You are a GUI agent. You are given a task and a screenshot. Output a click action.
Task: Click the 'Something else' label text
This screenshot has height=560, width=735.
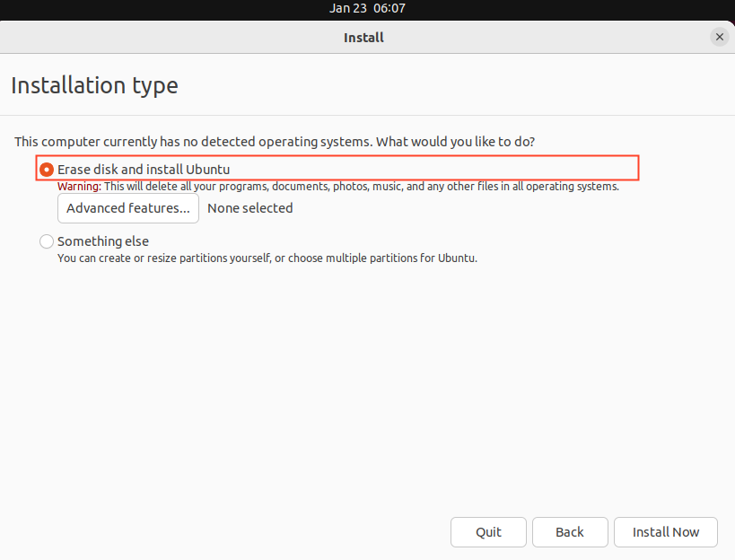pyautogui.click(x=103, y=241)
